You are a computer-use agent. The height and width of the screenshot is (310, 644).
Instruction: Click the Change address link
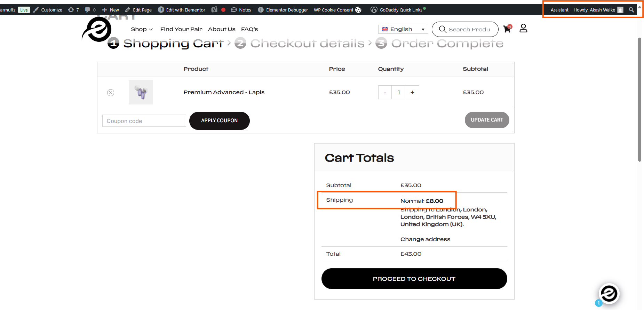(425, 239)
